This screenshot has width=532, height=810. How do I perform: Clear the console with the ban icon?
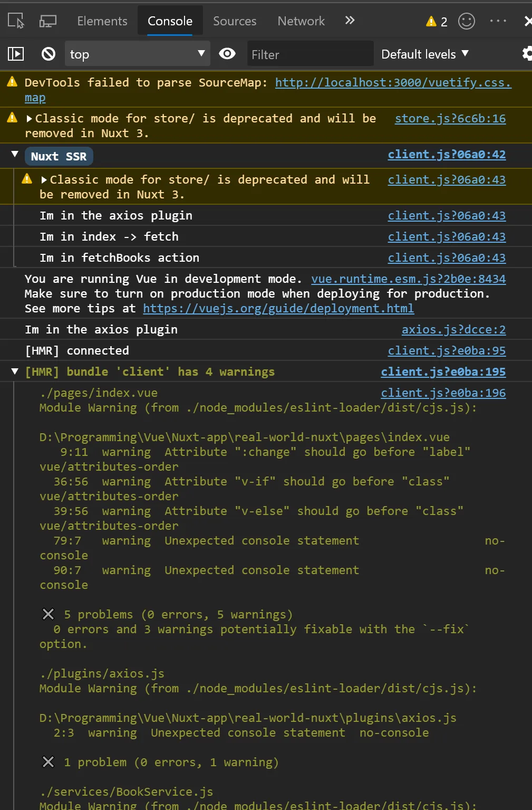49,54
